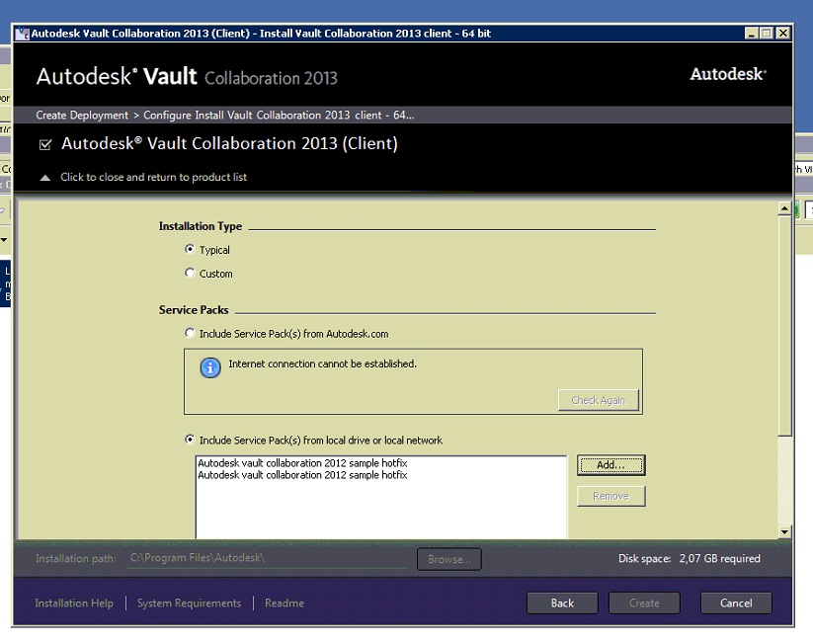Click the scrollbar up arrow
The height and width of the screenshot is (644, 813).
(x=784, y=208)
